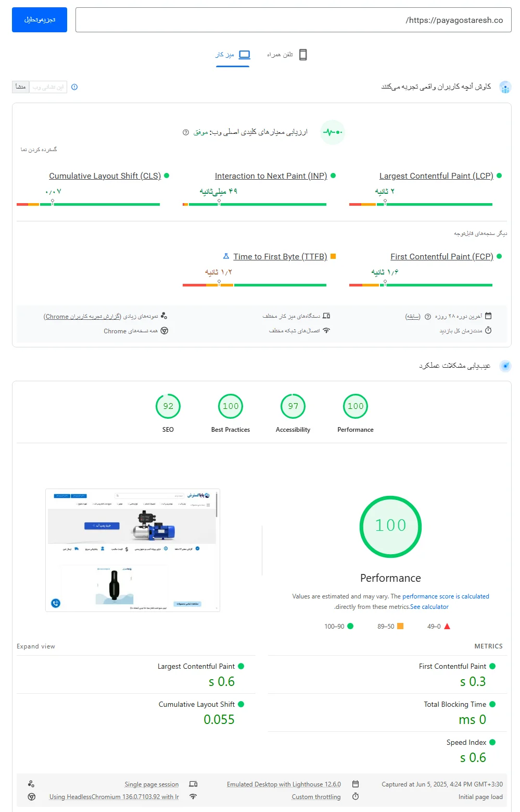Viewport: 520px width, 812px height.
Task: Focus the URL input field
Action: click(x=293, y=20)
